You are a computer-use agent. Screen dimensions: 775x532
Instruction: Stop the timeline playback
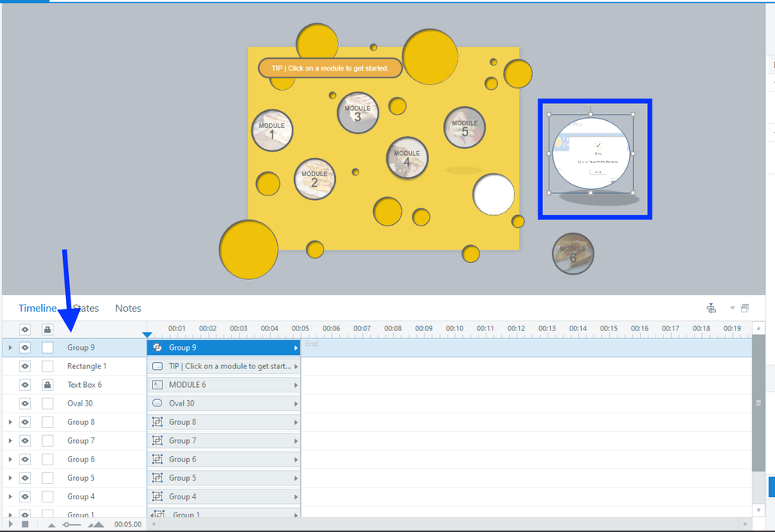click(x=25, y=524)
